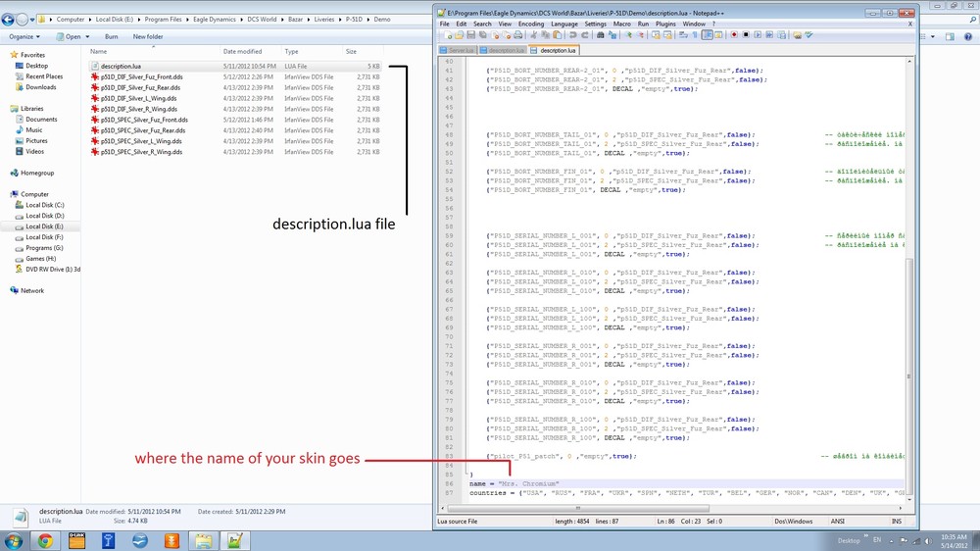This screenshot has height=551, width=980.
Task: Open the Plugins menu
Action: [x=665, y=24]
